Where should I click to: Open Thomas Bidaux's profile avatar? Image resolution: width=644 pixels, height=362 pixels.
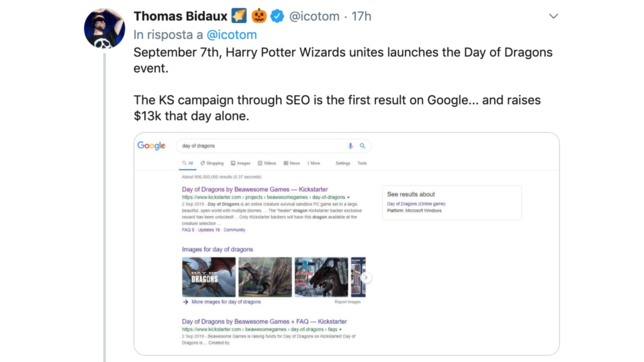click(x=104, y=28)
